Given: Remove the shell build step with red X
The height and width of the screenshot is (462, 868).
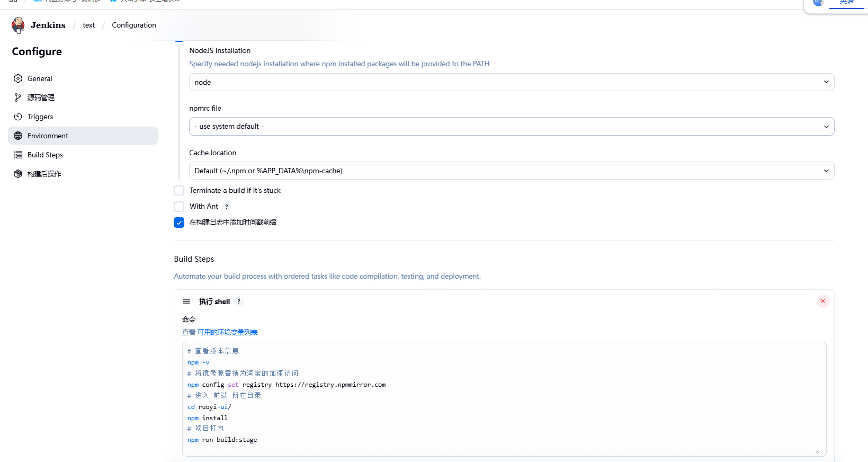Looking at the screenshot, I should [822, 301].
